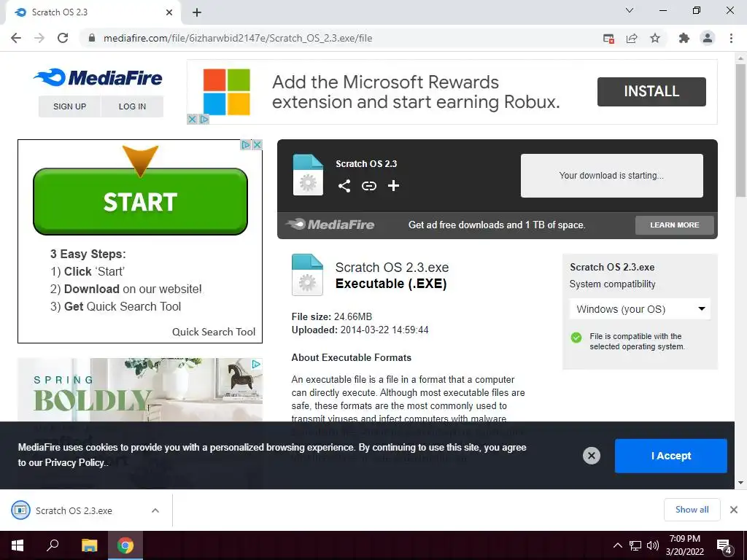747x560 pixels.
Task: Expand download options chevron for Scratch OS 2.3.exe
Action: point(155,510)
